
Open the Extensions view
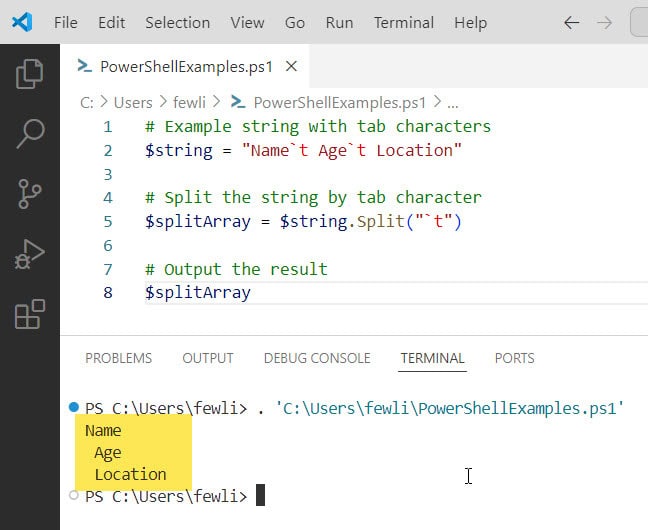coord(29,314)
